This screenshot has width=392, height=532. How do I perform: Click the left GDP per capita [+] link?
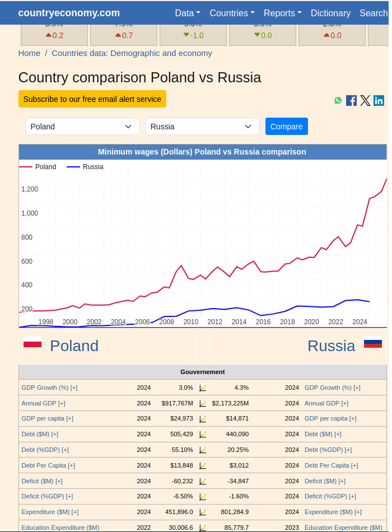coord(47,418)
